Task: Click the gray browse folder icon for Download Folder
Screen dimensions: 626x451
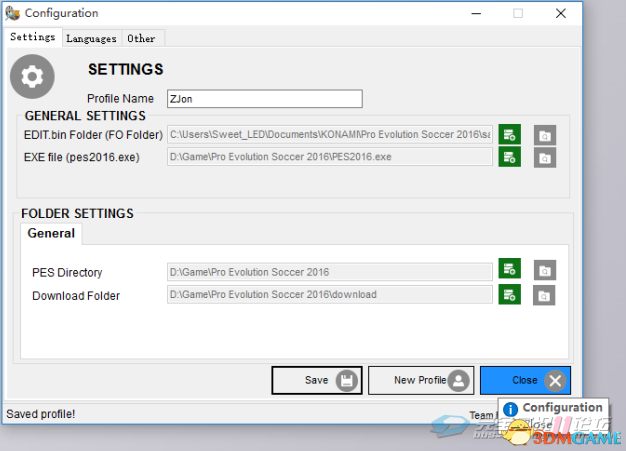Action: pos(544,295)
